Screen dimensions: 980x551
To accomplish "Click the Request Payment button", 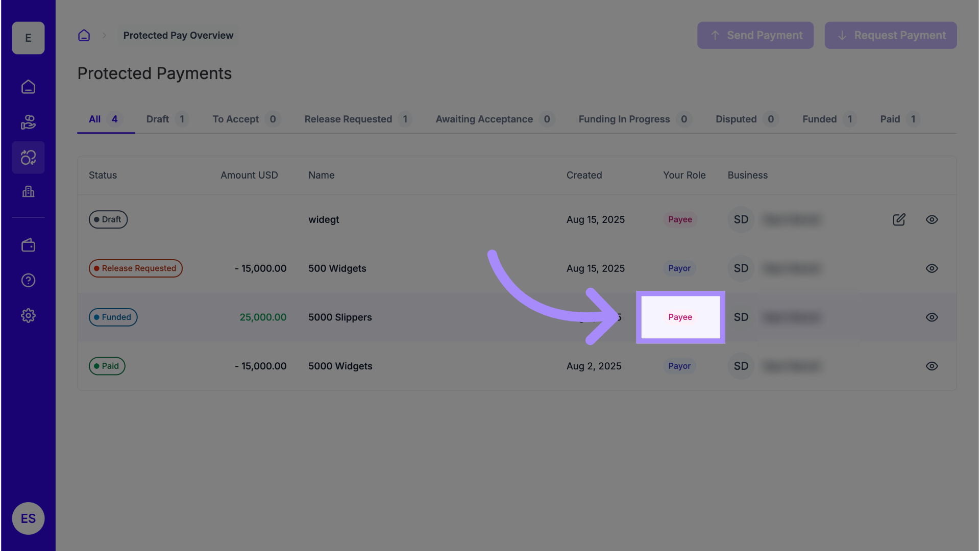I will [891, 36].
